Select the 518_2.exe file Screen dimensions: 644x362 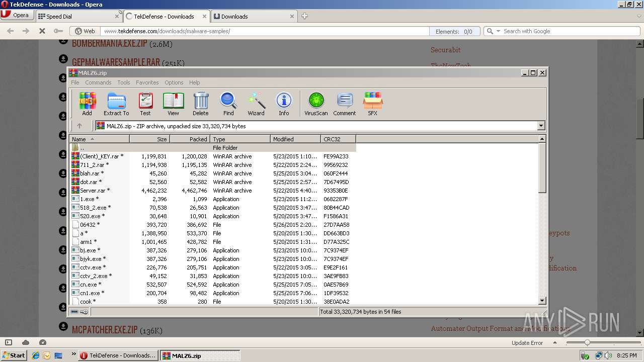tap(212, 208)
